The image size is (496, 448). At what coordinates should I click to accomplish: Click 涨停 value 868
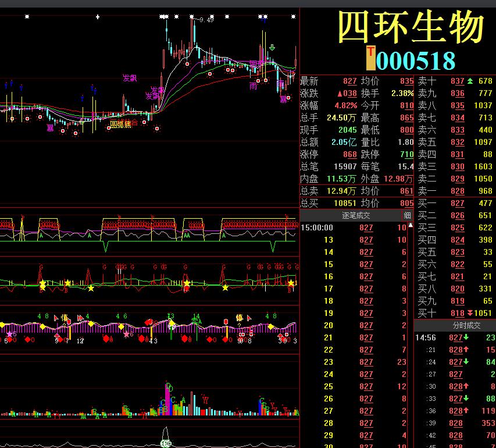point(350,155)
